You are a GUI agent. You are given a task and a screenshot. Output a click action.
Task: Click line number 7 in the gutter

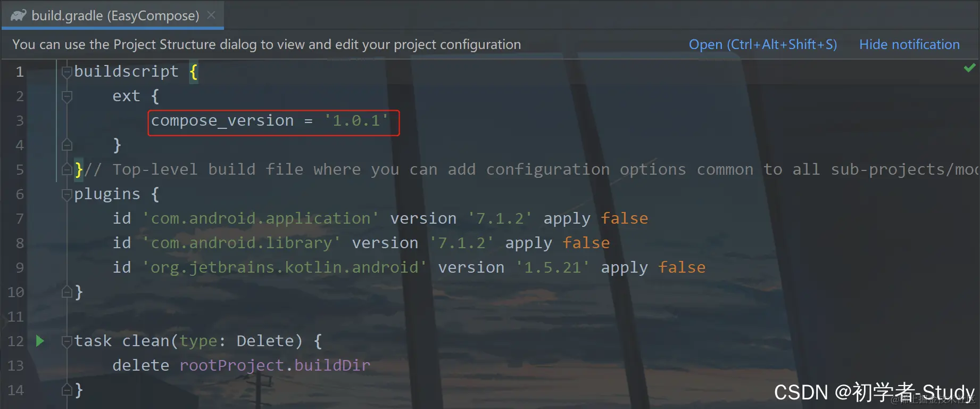pos(20,219)
